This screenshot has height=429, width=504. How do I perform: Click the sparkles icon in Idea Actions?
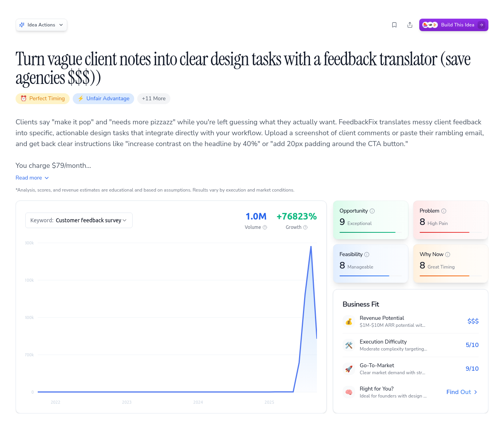tap(23, 24)
